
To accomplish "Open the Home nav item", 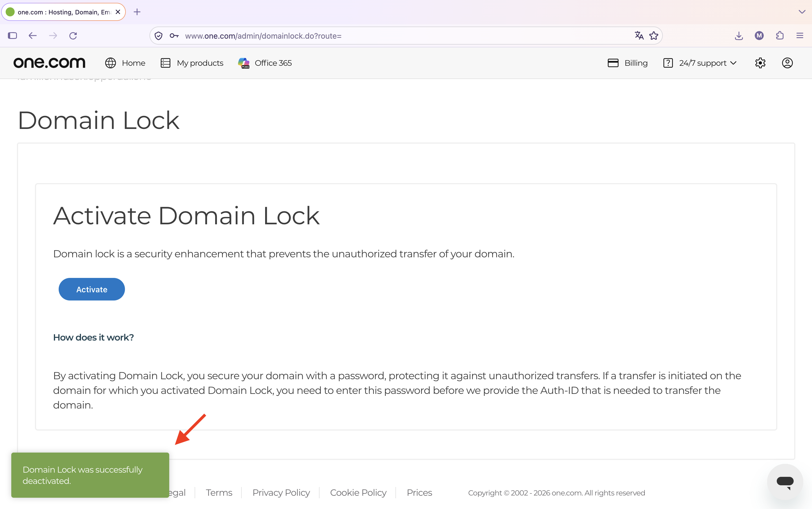I will [125, 63].
